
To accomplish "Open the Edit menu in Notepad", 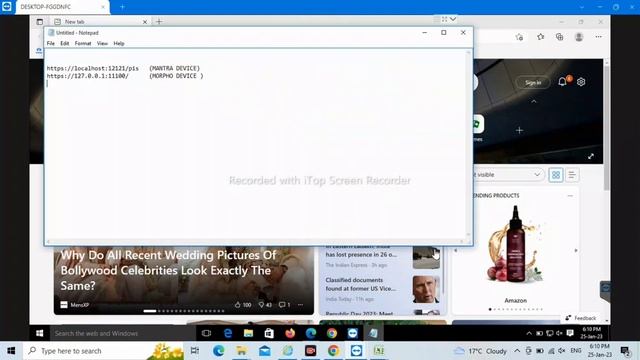I will [64, 43].
